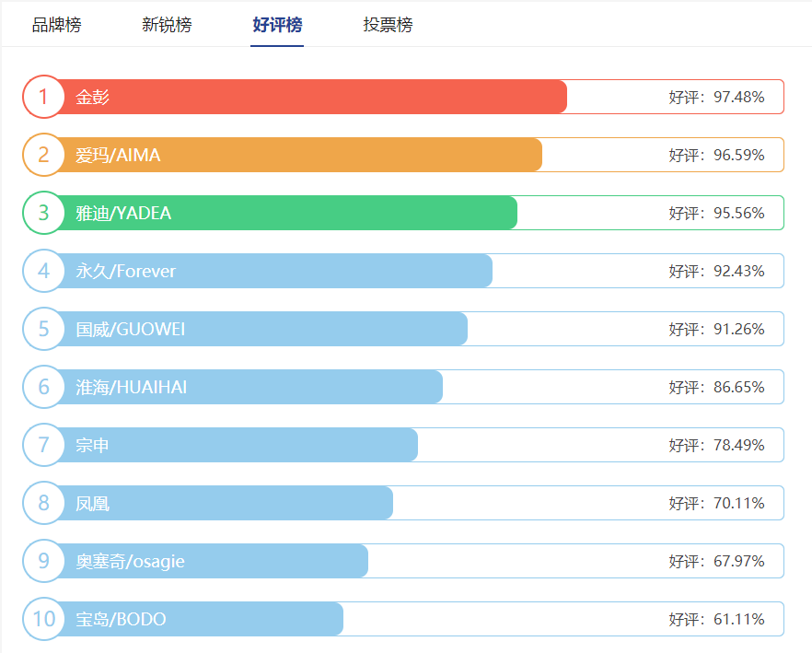
Task: Open the 金彭 brand link
Action: (x=92, y=97)
